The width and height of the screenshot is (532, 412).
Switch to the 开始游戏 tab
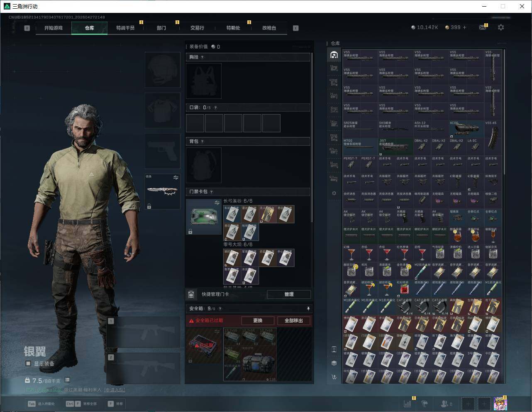54,28
